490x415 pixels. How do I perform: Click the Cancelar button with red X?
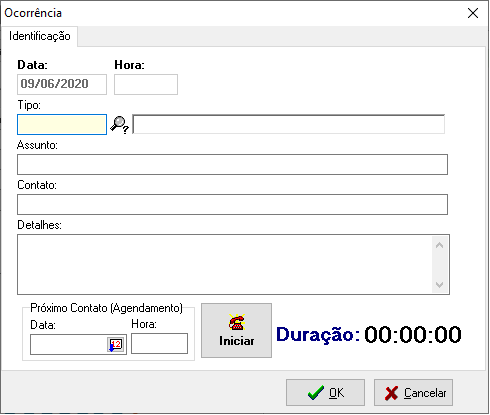(x=413, y=393)
